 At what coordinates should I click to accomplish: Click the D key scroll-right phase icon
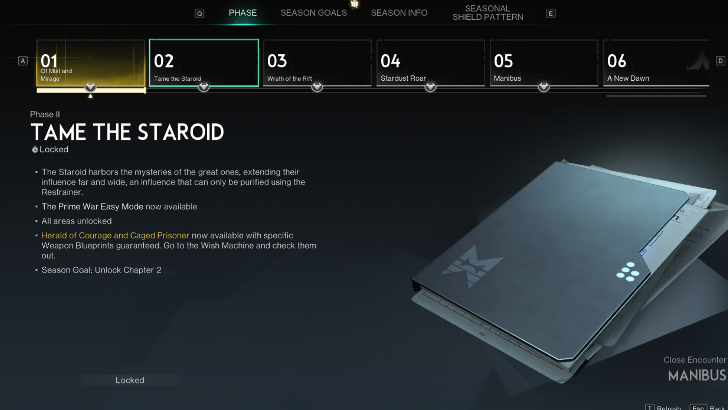(x=721, y=61)
